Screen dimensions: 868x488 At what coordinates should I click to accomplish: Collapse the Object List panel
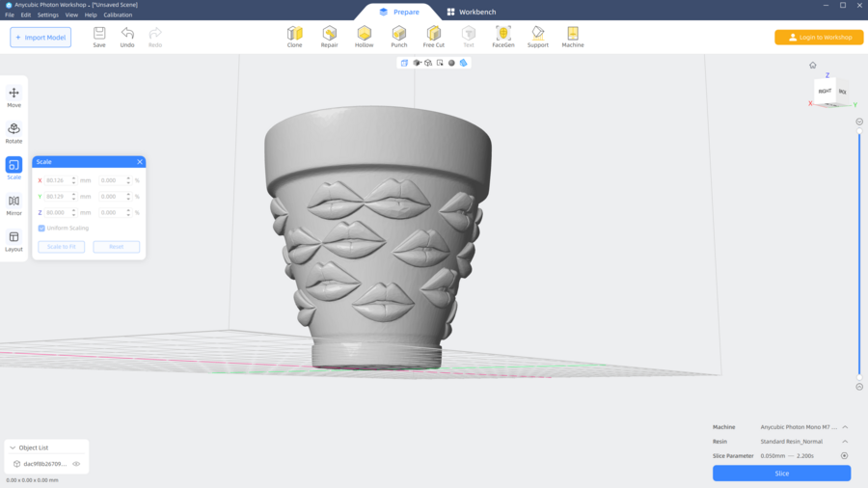(x=12, y=447)
